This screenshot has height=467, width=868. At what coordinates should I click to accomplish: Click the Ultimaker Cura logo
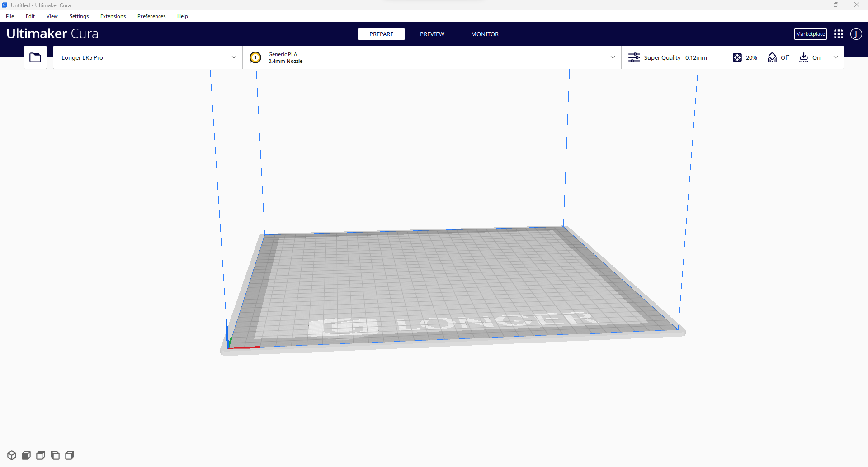click(52, 33)
